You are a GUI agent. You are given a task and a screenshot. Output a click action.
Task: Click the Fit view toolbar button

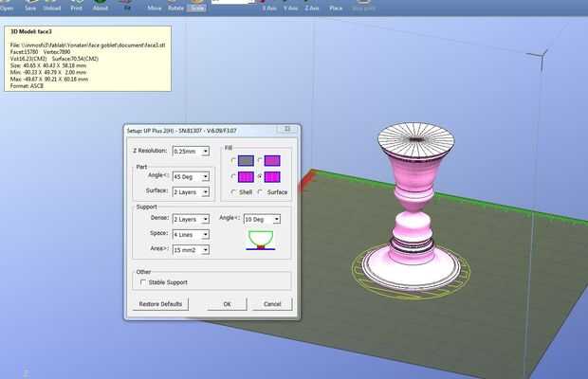(x=127, y=6)
